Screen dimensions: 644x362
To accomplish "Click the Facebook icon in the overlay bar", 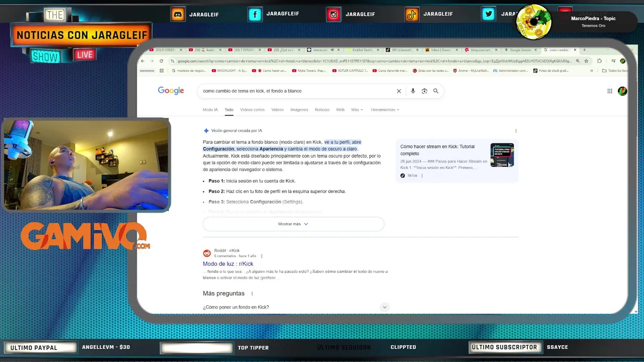I will [255, 14].
